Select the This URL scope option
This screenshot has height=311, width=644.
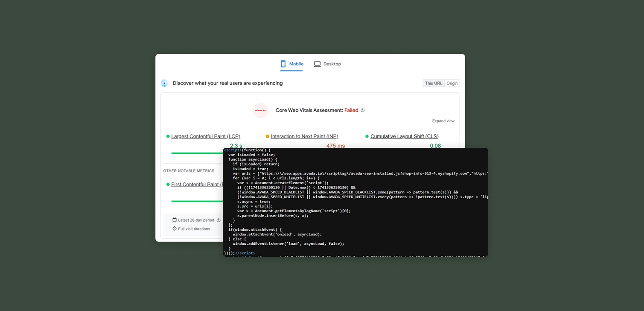[433, 83]
